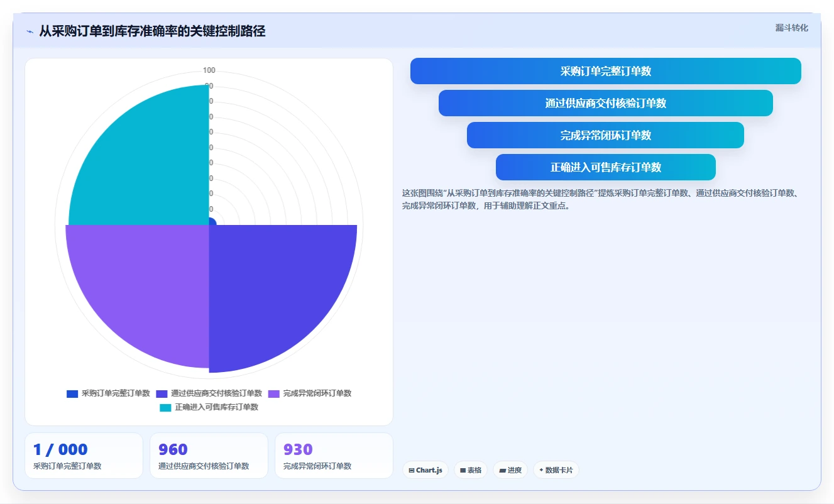Viewport: 834px width, 504px height.
Task: Toggle the 完成异常闭环订单数 legend swatch
Action: [x=274, y=393]
